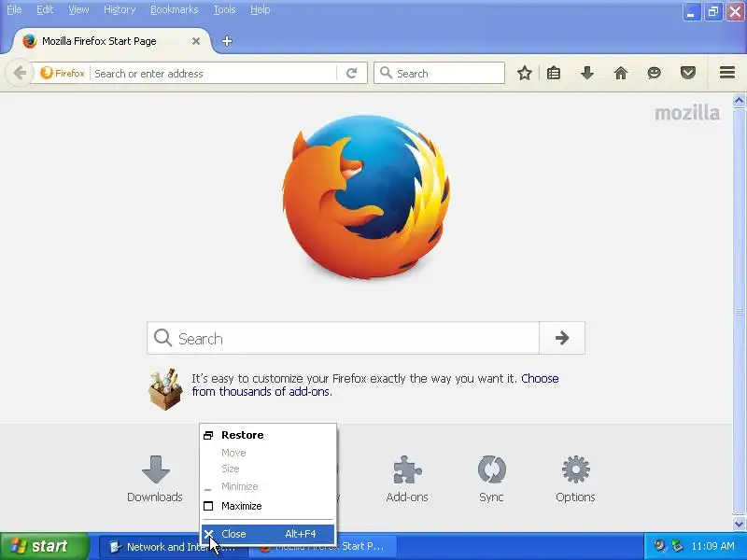This screenshot has width=747, height=560.
Task: Submit start page search with arrow button
Action: 562,338
